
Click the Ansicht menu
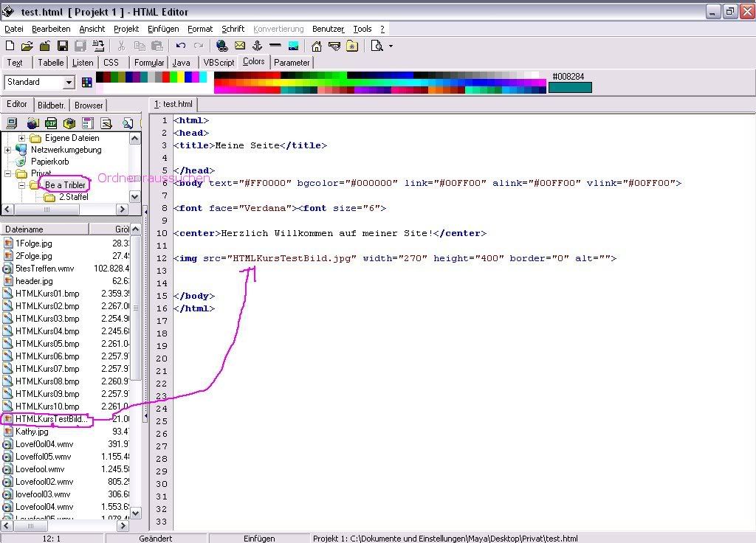pos(92,29)
